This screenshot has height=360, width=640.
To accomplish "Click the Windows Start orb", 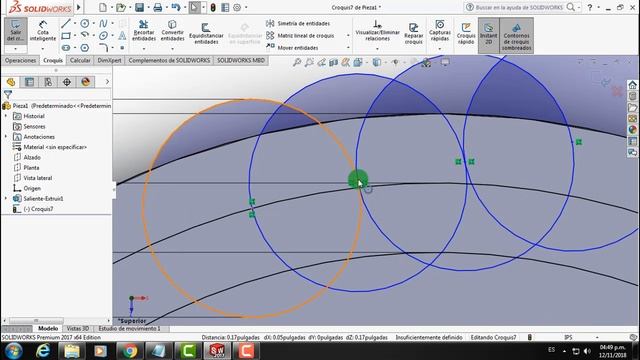I will [x=14, y=351].
